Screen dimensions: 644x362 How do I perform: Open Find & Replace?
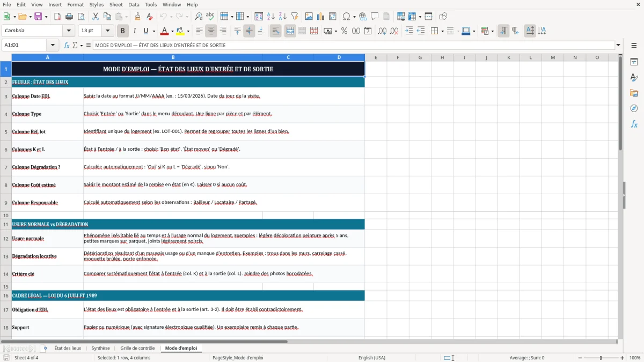click(198, 17)
